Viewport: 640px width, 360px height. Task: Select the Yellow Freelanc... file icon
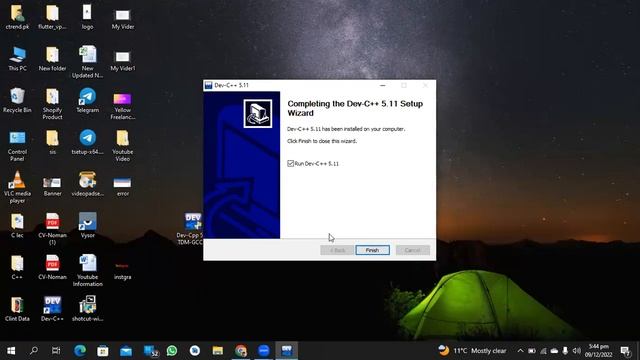pos(122,105)
